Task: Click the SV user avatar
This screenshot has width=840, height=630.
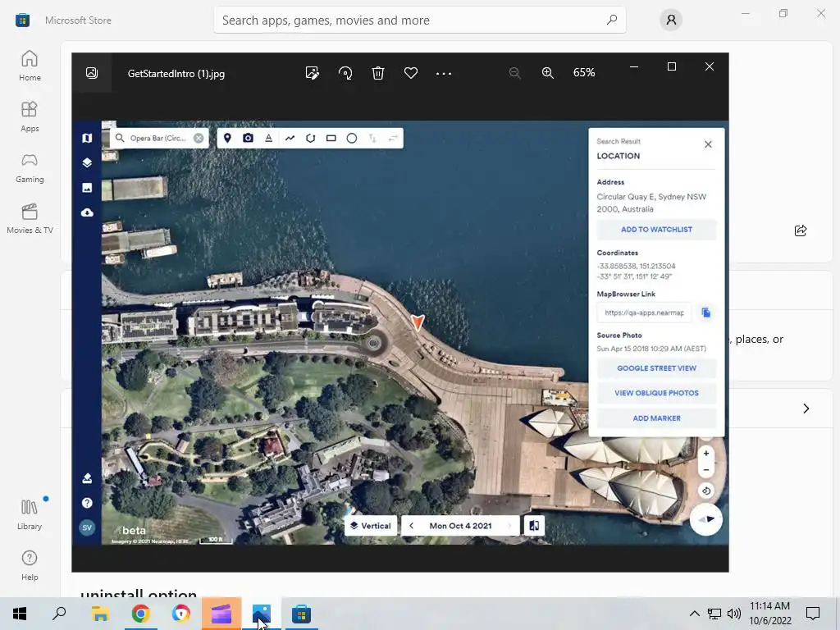Action: coord(87,527)
